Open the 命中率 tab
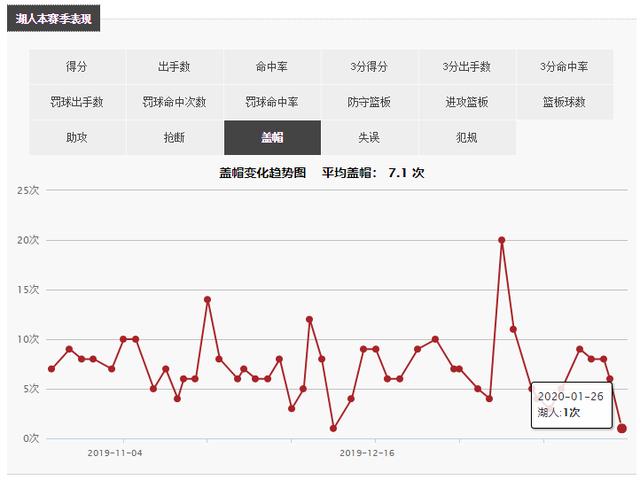The image size is (640, 480). (x=272, y=67)
